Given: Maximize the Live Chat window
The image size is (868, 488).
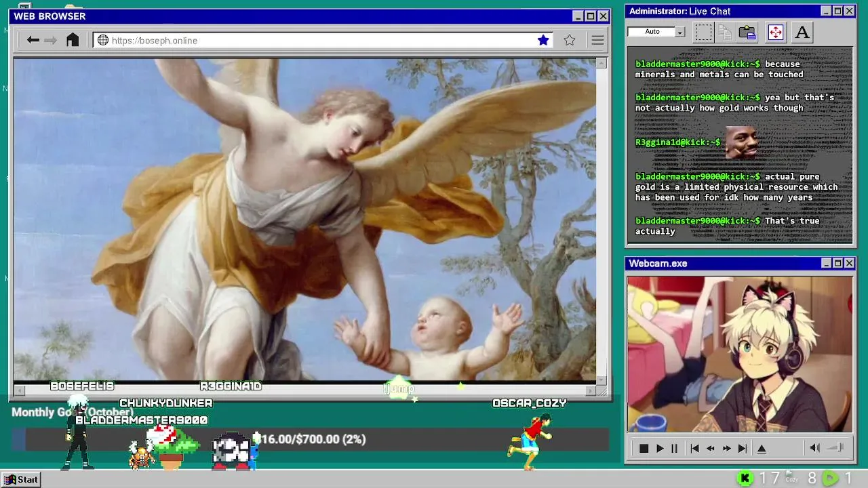Looking at the screenshot, I should [x=837, y=11].
